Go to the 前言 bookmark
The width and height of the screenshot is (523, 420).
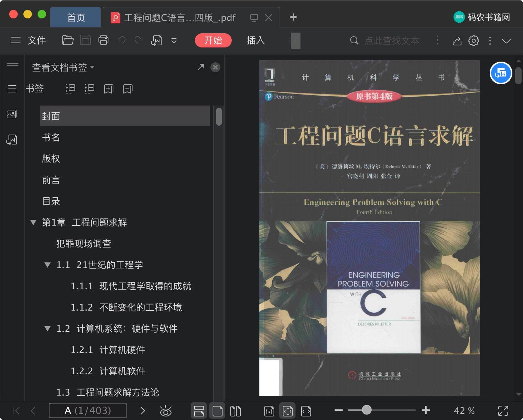point(51,180)
